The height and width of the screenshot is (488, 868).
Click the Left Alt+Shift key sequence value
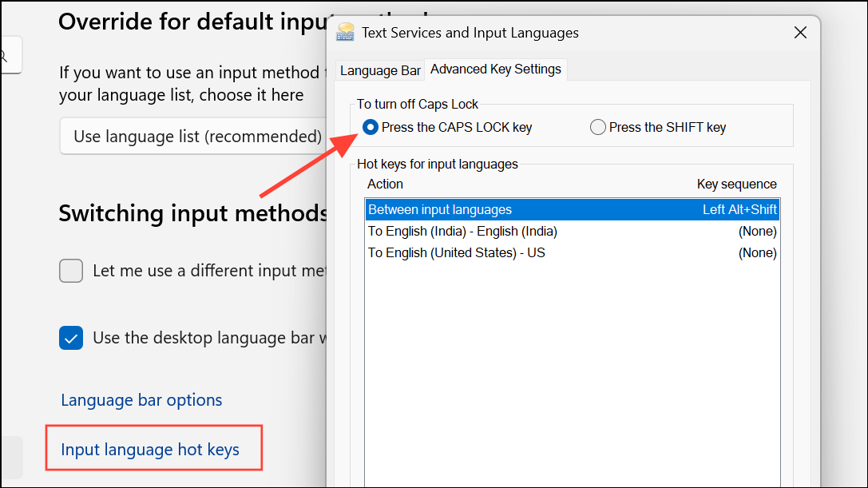(x=739, y=209)
